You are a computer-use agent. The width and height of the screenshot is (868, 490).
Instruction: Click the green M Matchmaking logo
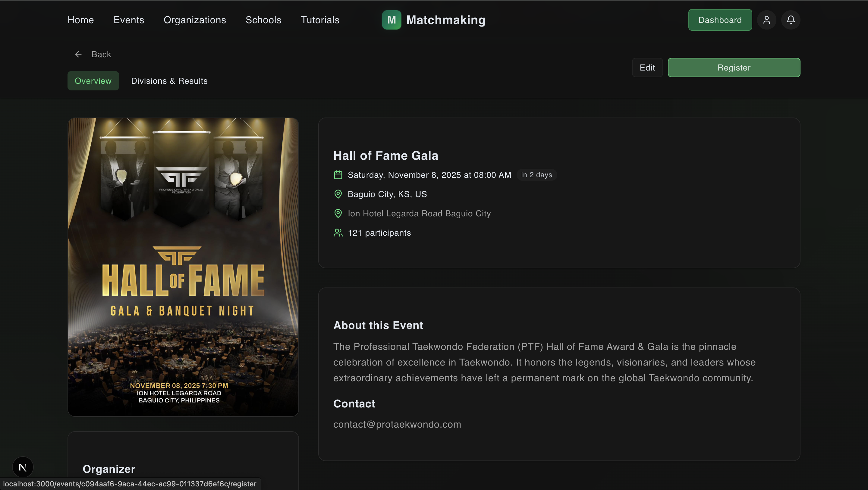392,20
